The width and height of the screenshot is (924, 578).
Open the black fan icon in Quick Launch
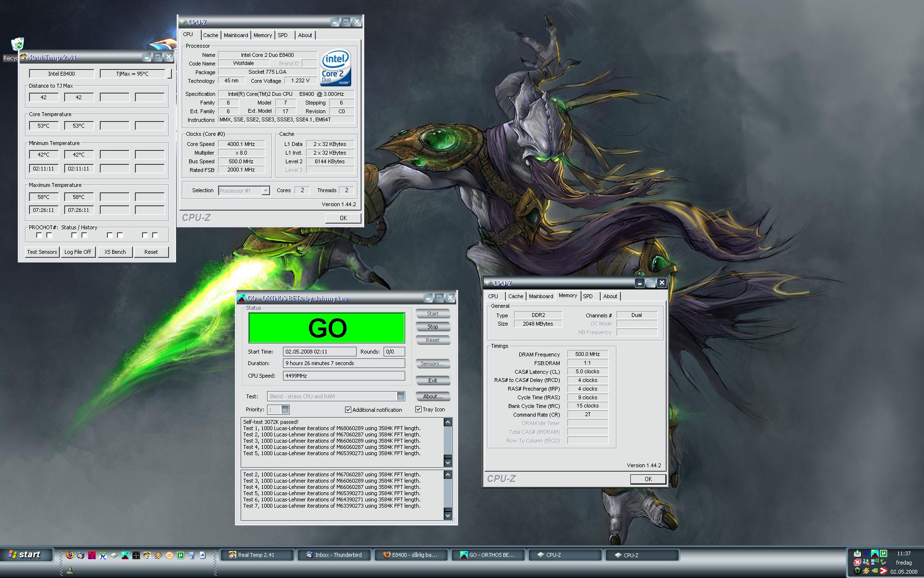click(x=136, y=555)
